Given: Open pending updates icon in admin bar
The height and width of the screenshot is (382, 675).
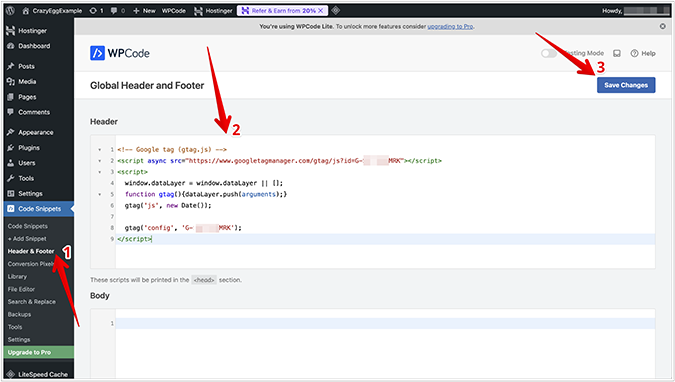Looking at the screenshot, I should click(96, 11).
